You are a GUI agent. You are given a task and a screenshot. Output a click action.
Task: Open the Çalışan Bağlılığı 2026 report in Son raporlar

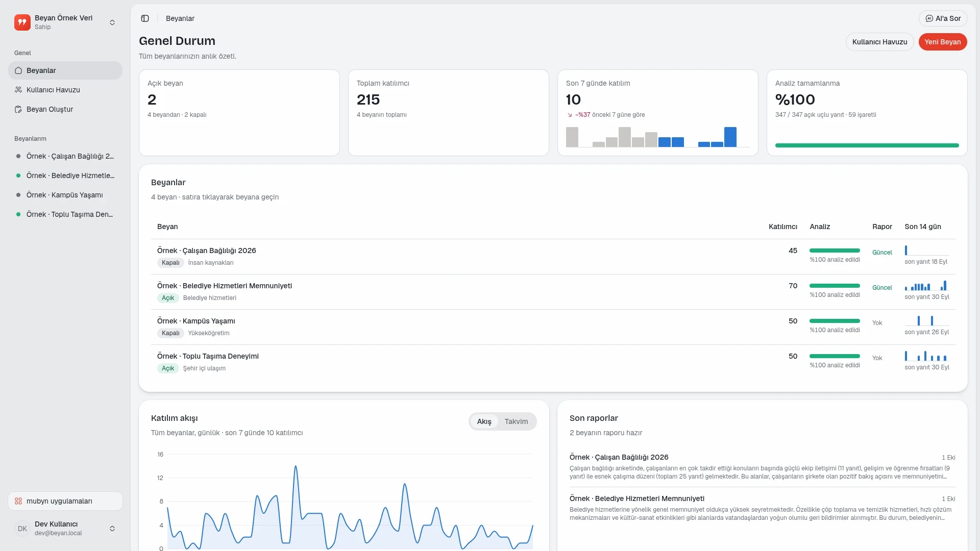(763, 467)
